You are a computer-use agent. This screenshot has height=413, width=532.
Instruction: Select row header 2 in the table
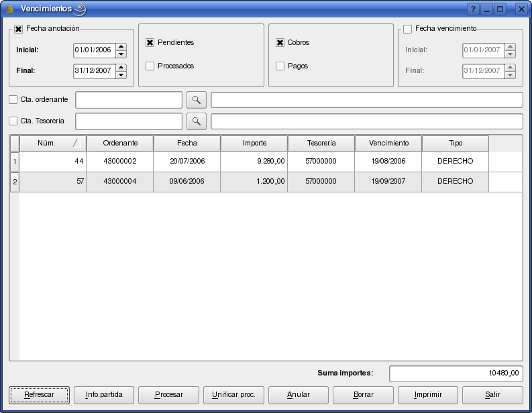coord(15,182)
